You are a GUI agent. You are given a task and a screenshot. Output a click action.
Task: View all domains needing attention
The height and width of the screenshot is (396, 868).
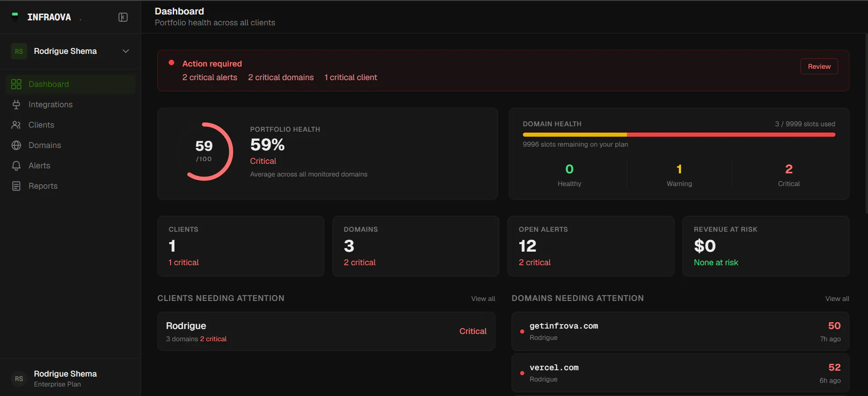pos(837,299)
